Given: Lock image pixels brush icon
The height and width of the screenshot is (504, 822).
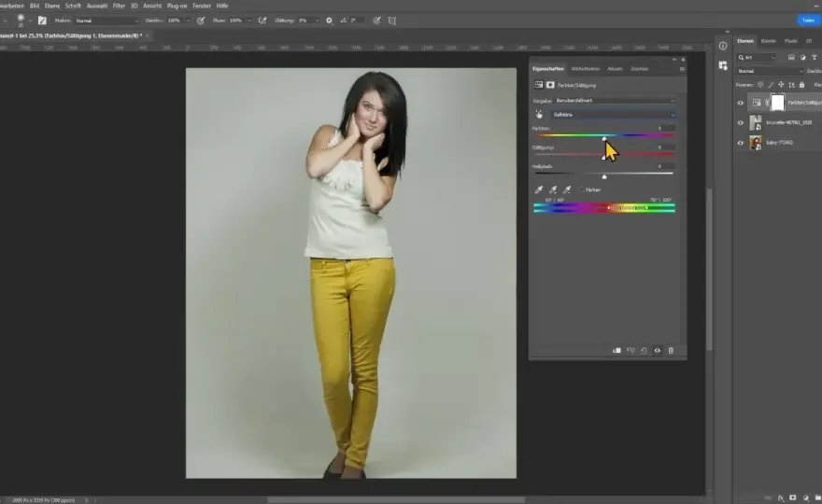Looking at the screenshot, I should point(772,85).
